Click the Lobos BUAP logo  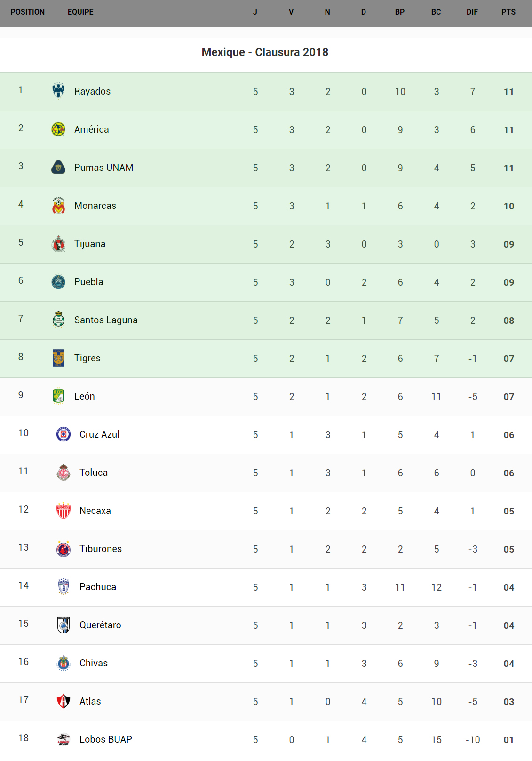coord(64,739)
